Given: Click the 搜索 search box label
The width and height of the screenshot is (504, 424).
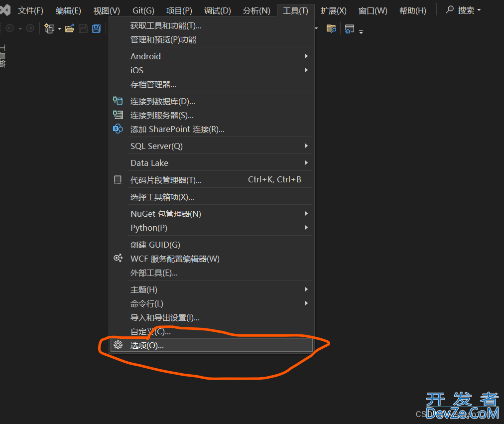Looking at the screenshot, I should pos(466,10).
